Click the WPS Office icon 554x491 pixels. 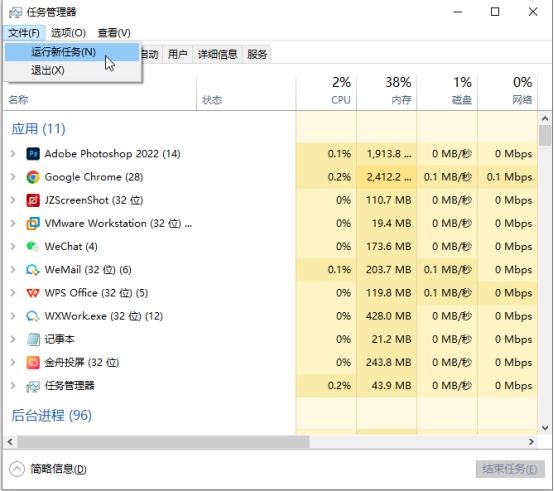coord(33,293)
